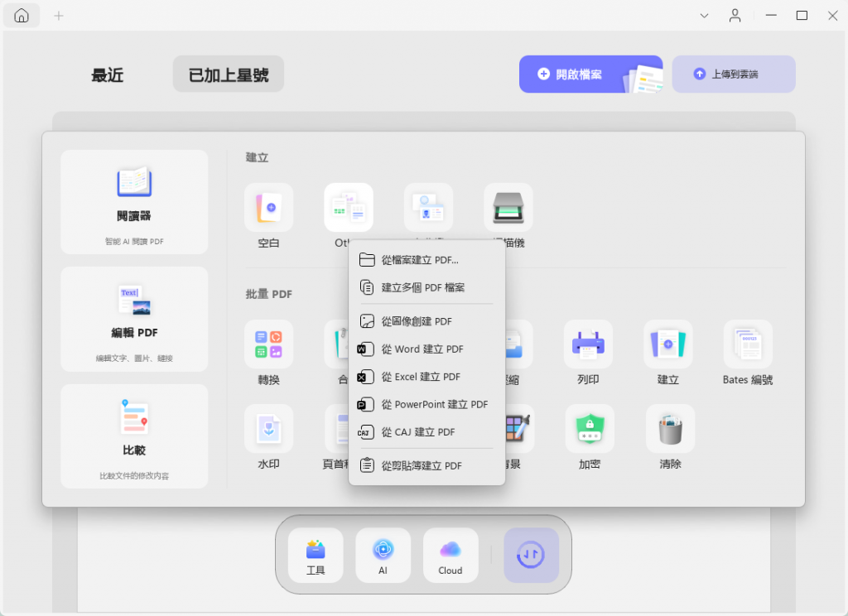Open the AI assistant dock button
848x616 pixels.
(x=383, y=556)
